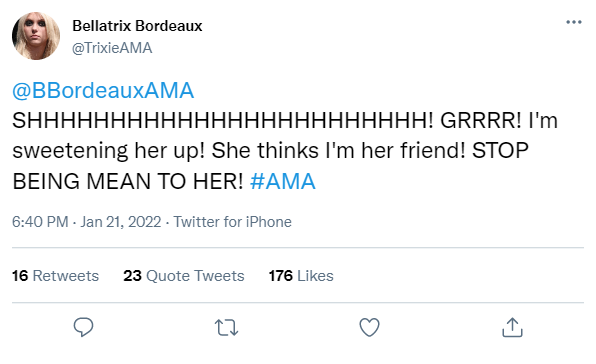Retweet this tweet using the arrows icon
The height and width of the screenshot is (364, 596).
click(227, 328)
